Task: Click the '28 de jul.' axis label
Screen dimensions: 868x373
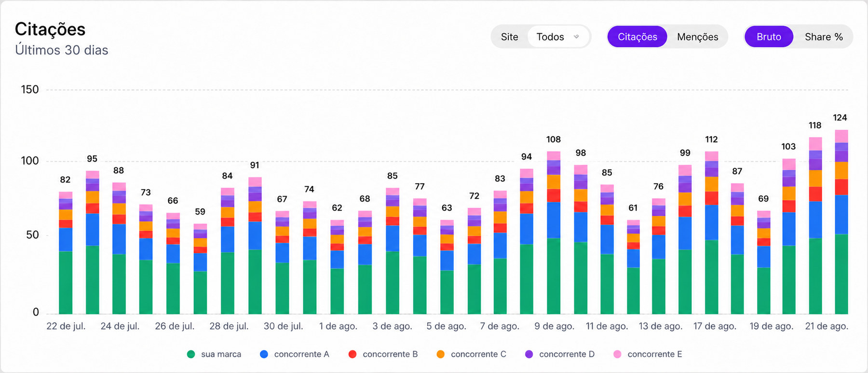Action: tap(229, 326)
